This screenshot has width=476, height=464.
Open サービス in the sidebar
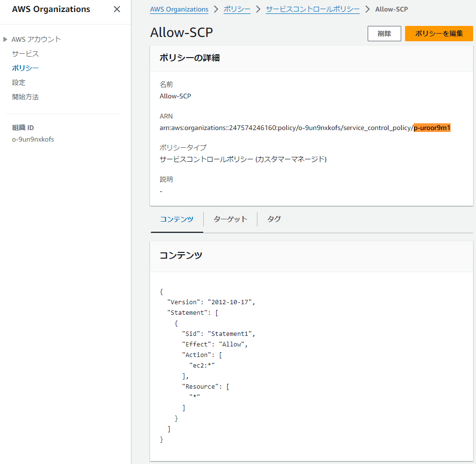point(25,54)
